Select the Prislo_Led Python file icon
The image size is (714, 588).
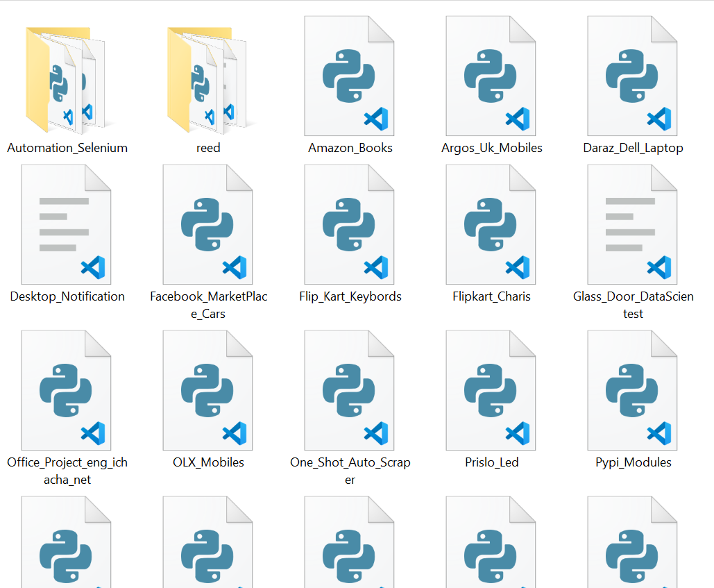pos(491,390)
